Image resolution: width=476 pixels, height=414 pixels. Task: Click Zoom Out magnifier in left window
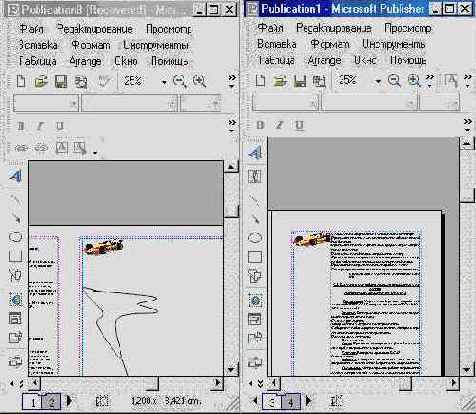[180, 81]
